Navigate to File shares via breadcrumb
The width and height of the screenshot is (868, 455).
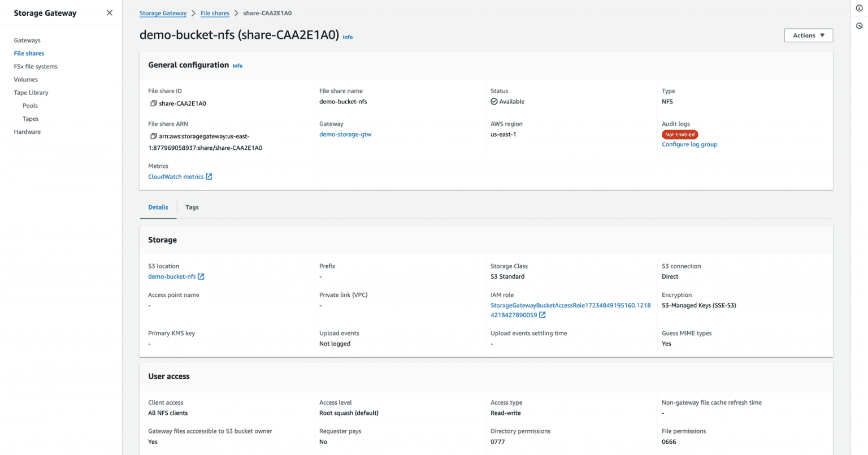(x=215, y=12)
